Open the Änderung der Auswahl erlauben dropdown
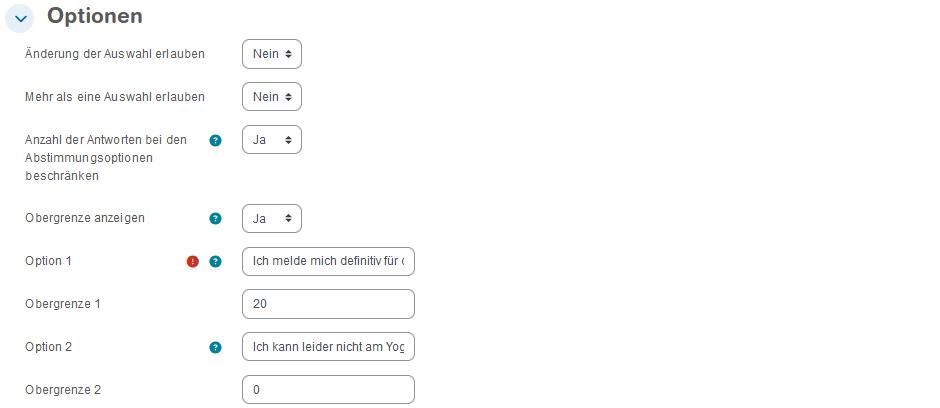940x408 pixels. point(271,54)
